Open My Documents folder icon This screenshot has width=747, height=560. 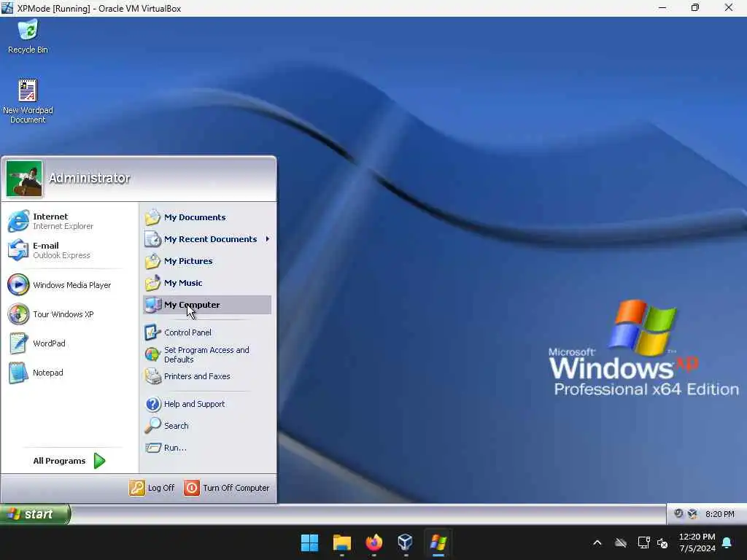(152, 217)
